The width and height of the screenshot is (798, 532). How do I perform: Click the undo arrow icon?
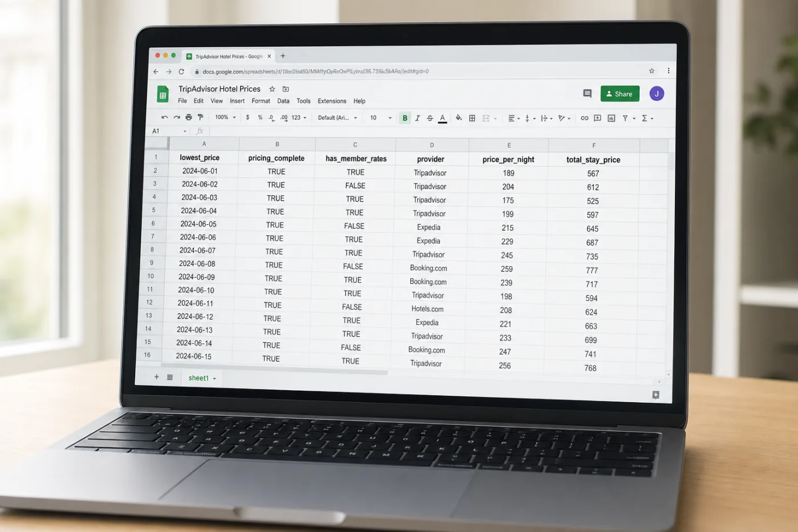[165, 117]
